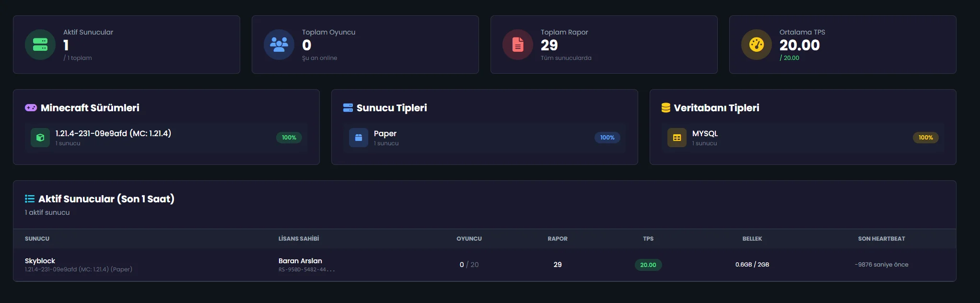Click the 1 value in Aktif Sunucular card

pos(66,45)
